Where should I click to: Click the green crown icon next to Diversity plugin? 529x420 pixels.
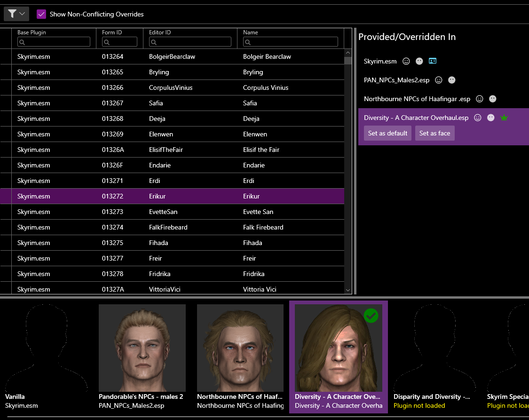[504, 118]
